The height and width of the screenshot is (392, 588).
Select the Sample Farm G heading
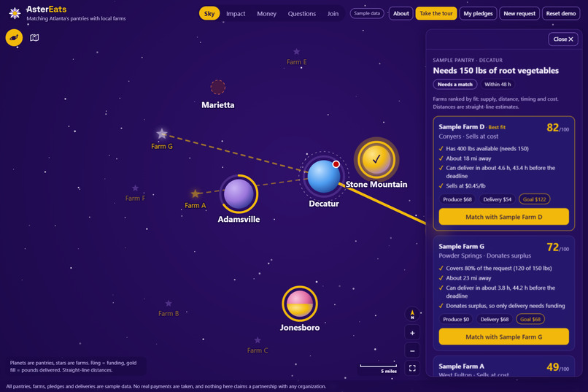(461, 247)
